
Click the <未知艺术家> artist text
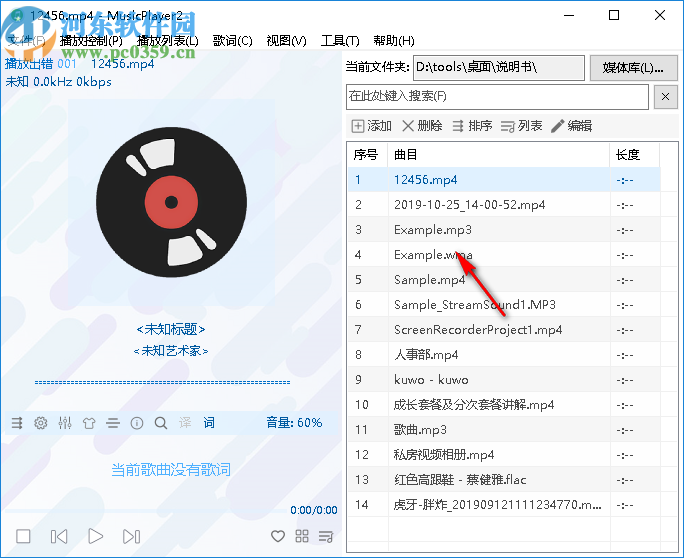click(171, 350)
